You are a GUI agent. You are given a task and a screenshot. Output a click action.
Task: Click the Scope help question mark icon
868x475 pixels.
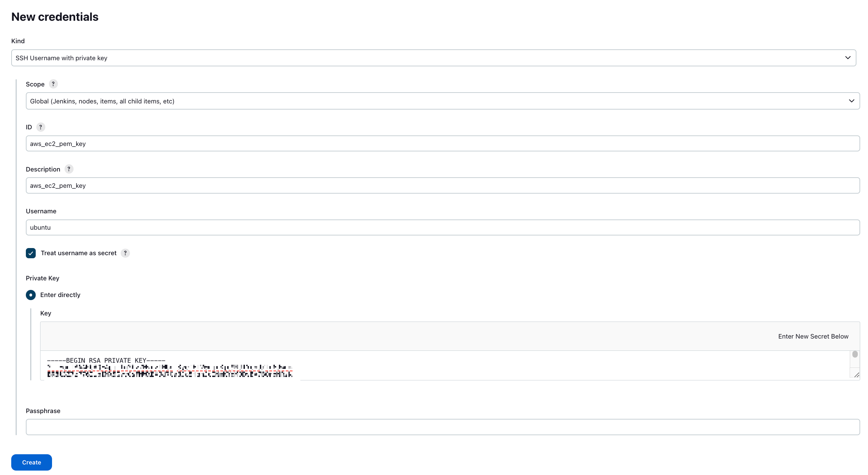tap(53, 84)
